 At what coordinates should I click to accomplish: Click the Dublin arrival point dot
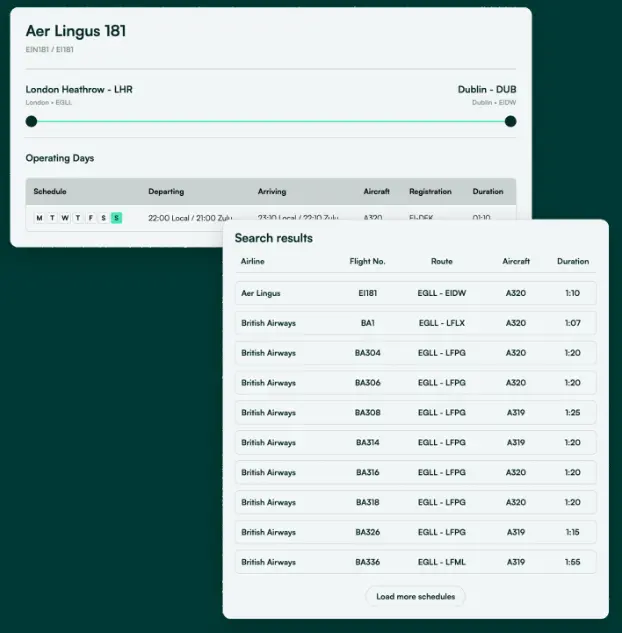[x=510, y=122]
